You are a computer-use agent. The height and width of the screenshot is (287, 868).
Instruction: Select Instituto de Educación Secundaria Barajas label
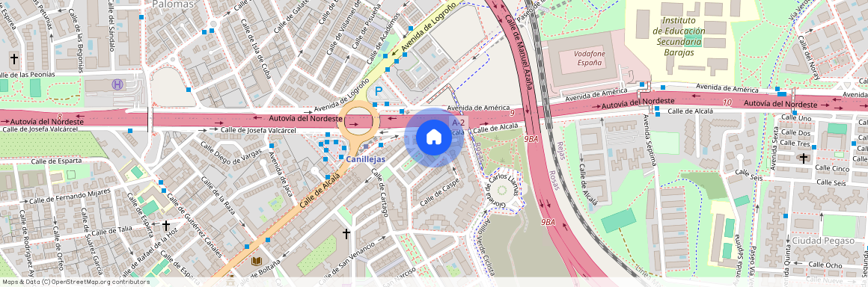click(679, 37)
